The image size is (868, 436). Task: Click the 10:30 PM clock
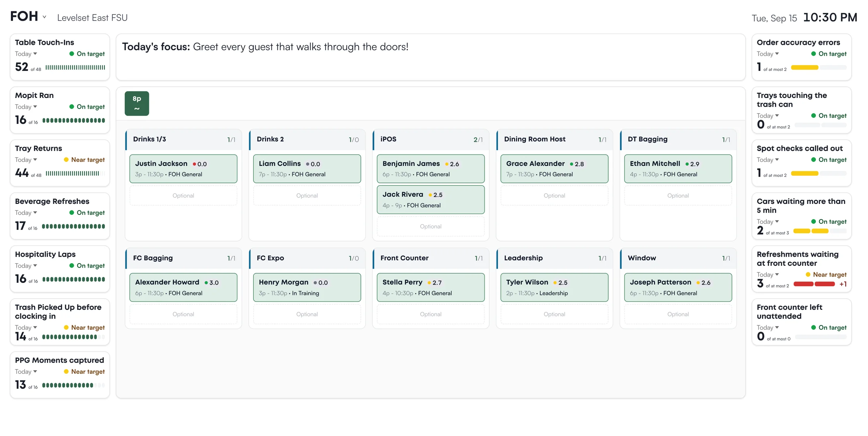[x=830, y=17]
